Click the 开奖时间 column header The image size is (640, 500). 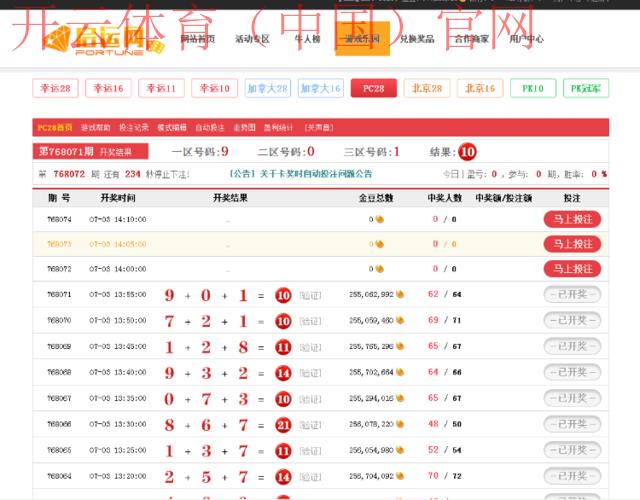(x=118, y=198)
